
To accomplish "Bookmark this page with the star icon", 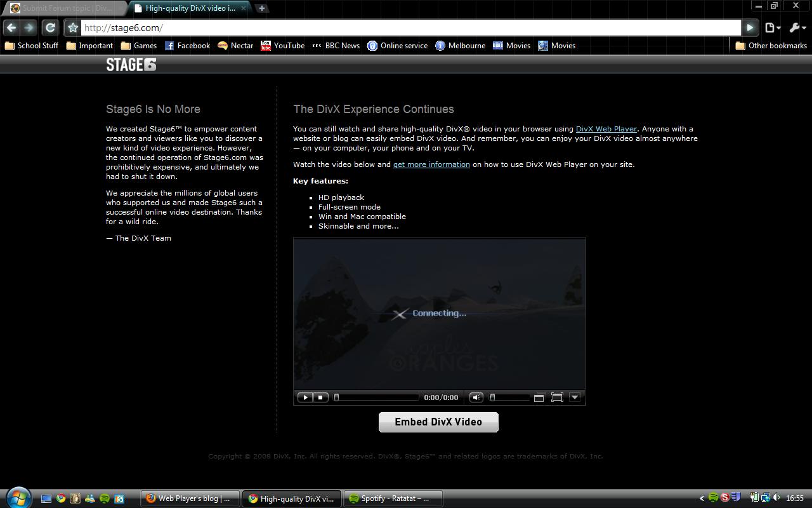I will coord(73,27).
